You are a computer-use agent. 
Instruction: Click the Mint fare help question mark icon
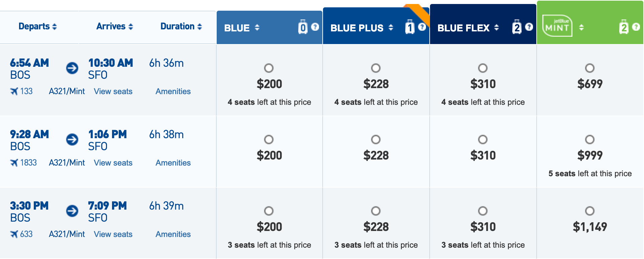(x=636, y=27)
